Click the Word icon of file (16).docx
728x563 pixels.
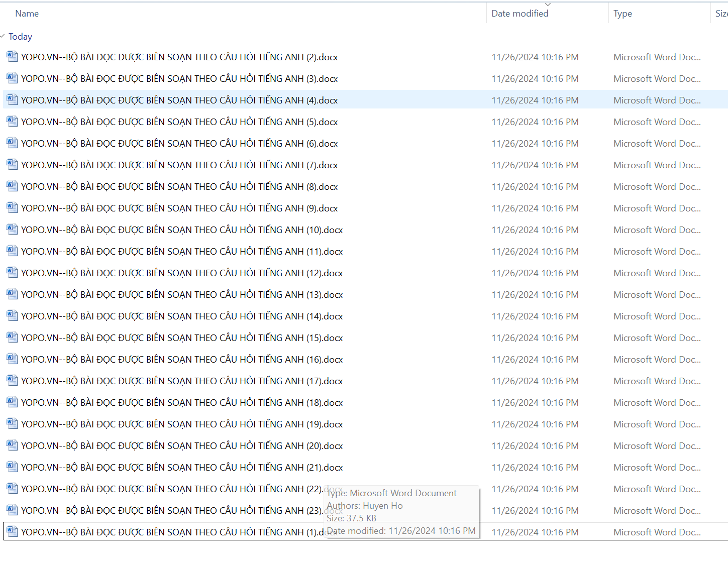coord(12,359)
